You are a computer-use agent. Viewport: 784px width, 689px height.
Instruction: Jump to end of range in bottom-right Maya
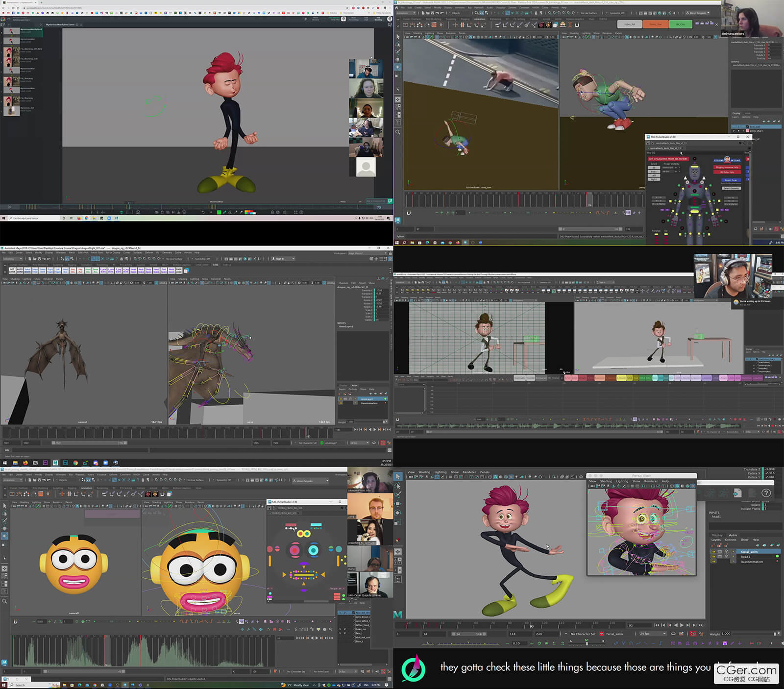pyautogui.click(x=700, y=625)
